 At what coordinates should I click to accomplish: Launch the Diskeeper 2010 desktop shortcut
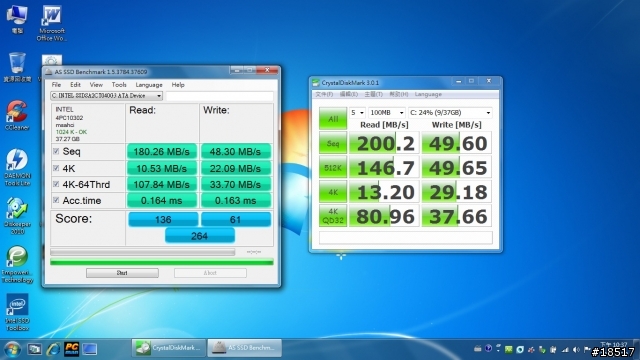(x=17, y=216)
